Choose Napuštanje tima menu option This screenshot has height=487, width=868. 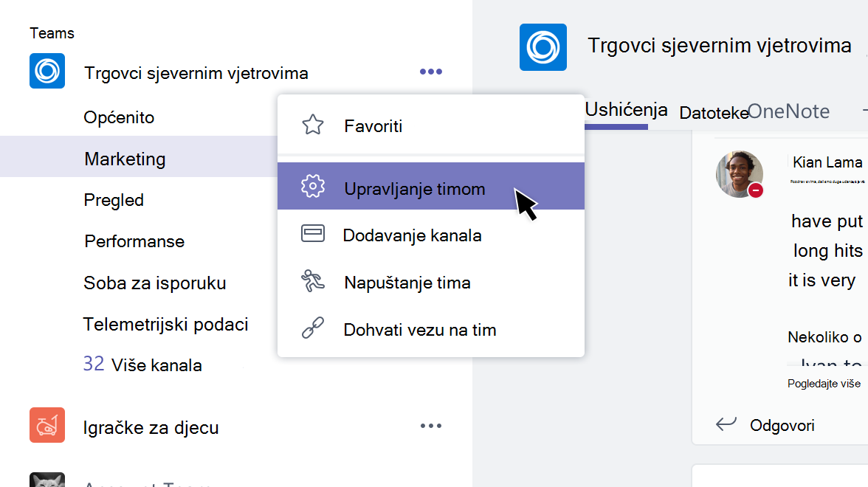click(x=431, y=282)
